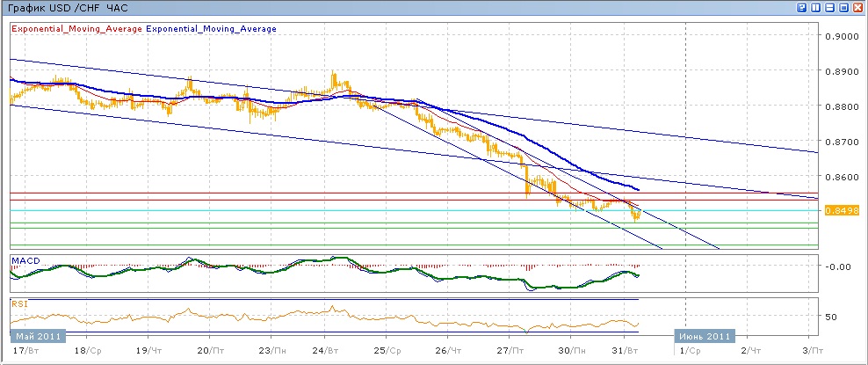
Task: Select the 3/Пт date label
Action: (812, 351)
